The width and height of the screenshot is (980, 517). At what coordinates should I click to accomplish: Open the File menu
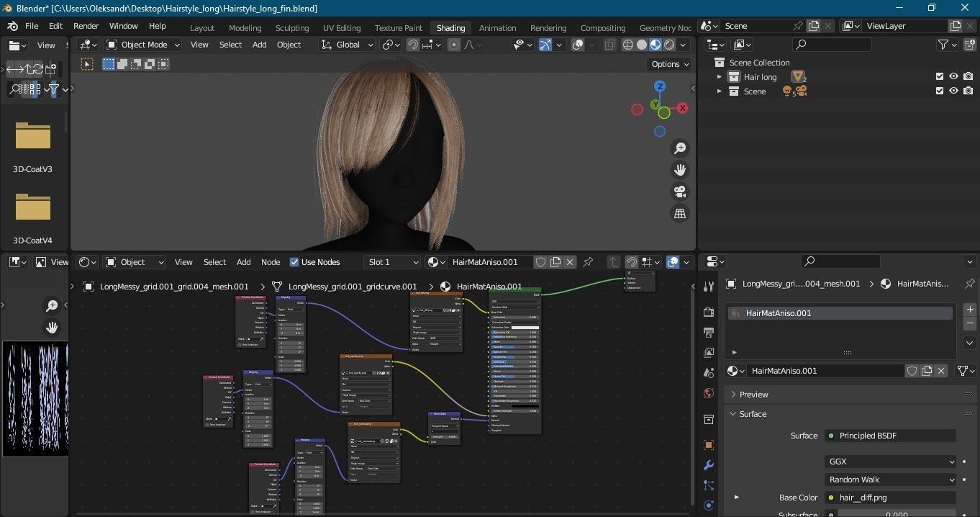click(32, 26)
